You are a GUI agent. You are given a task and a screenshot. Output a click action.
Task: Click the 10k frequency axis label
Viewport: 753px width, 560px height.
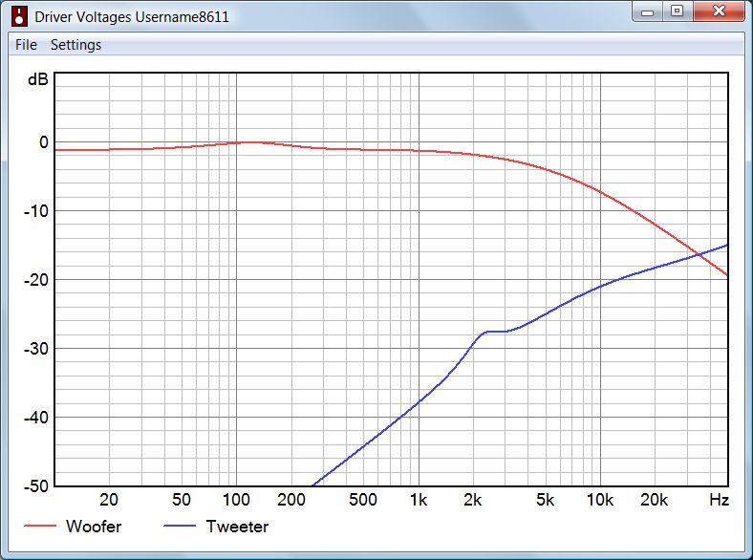600,500
